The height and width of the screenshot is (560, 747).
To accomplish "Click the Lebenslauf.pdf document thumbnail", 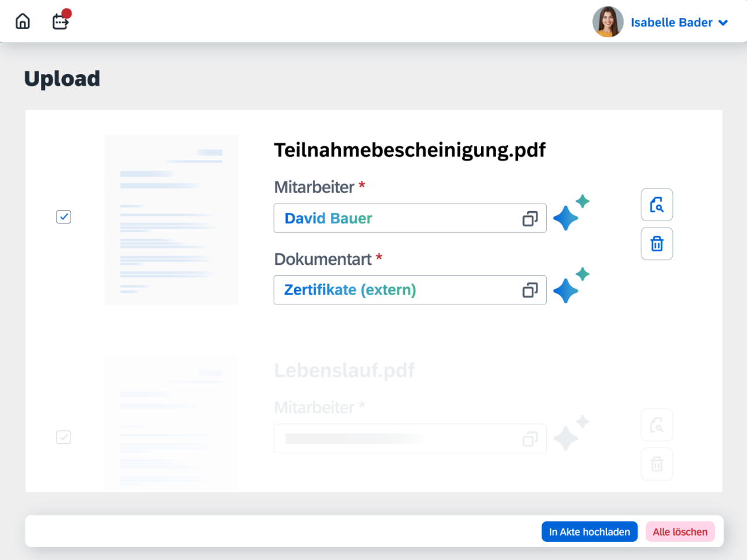I will pyautogui.click(x=171, y=422).
